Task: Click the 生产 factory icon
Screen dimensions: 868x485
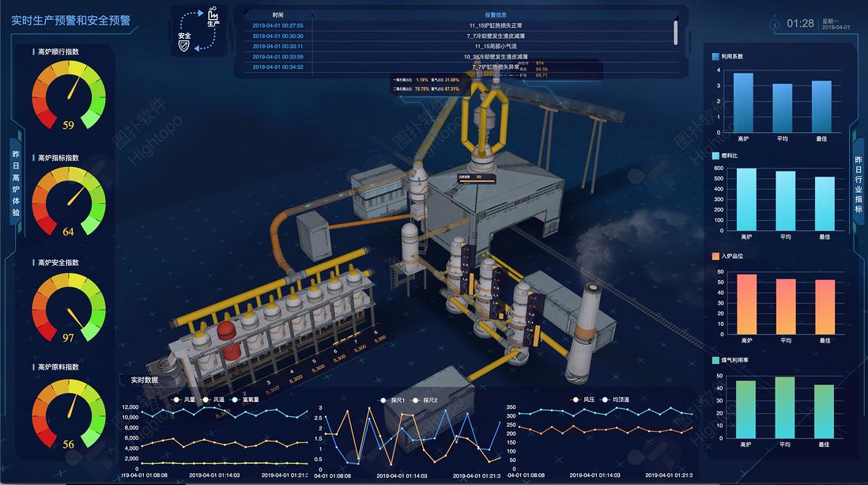Action: 213,13
